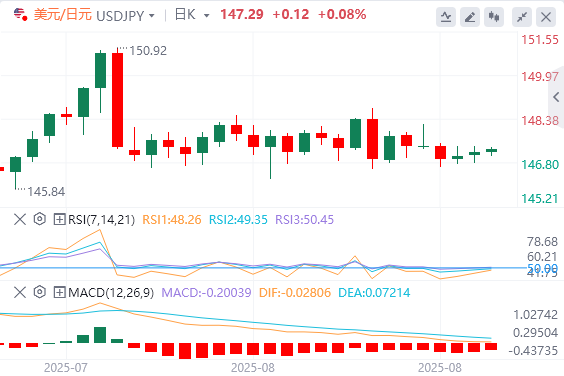Open the indicator line chart icon
This screenshot has width=564, height=376.
coord(446,17)
